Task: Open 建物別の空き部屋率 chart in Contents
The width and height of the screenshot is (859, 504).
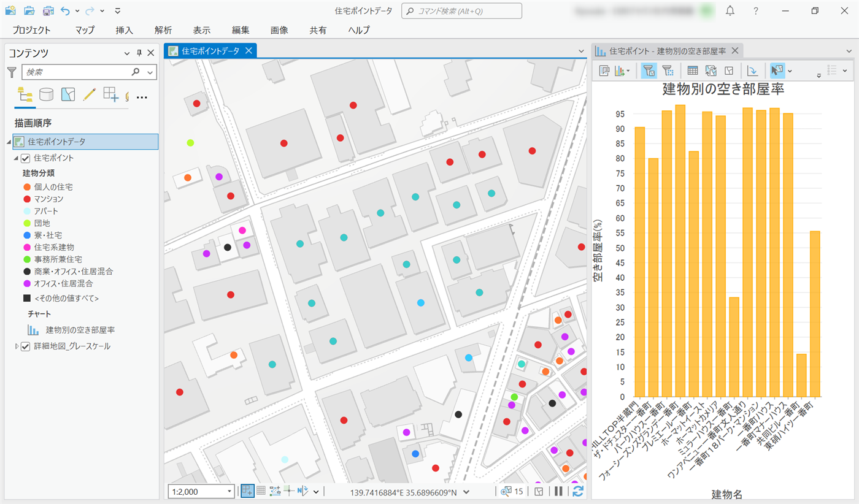Action: pyautogui.click(x=80, y=330)
